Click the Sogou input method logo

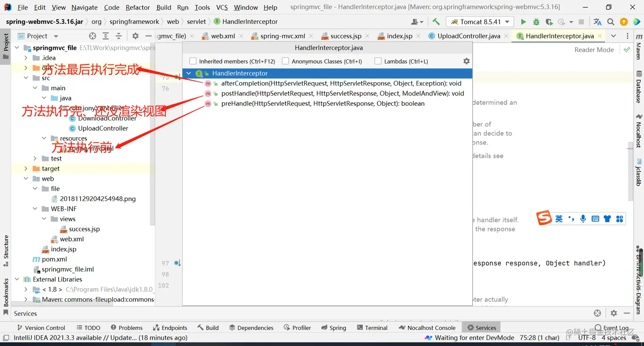click(544, 219)
